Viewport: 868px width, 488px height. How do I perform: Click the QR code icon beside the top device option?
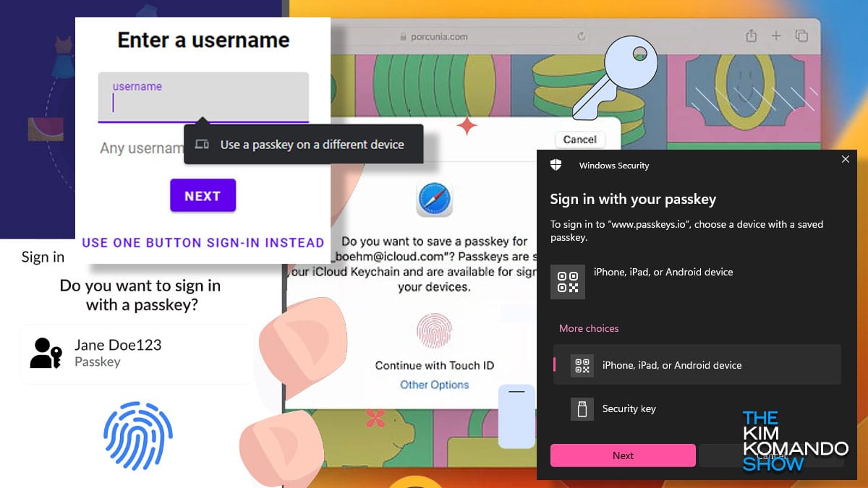tap(568, 282)
